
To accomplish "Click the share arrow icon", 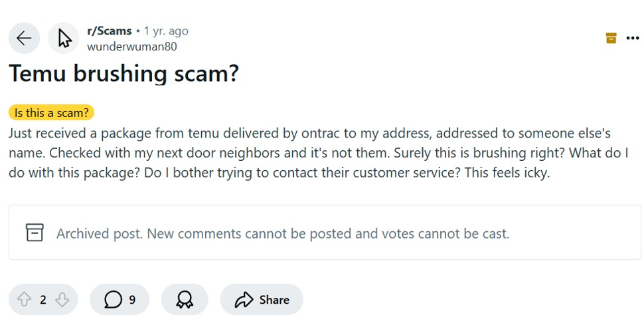I will (244, 300).
